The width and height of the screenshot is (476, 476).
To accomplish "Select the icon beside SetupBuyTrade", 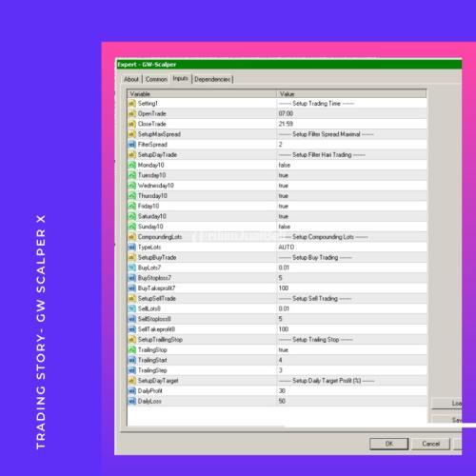I will click(x=132, y=257).
